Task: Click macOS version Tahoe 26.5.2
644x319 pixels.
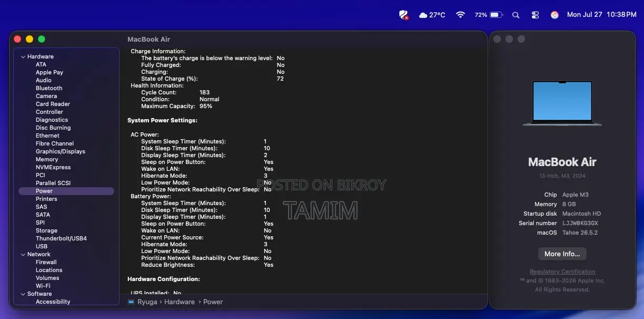Action: coord(580,233)
